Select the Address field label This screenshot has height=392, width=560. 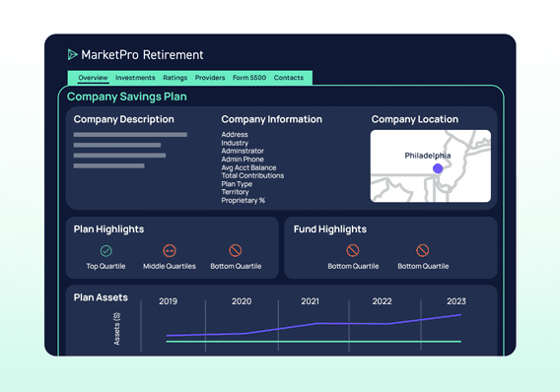235,135
